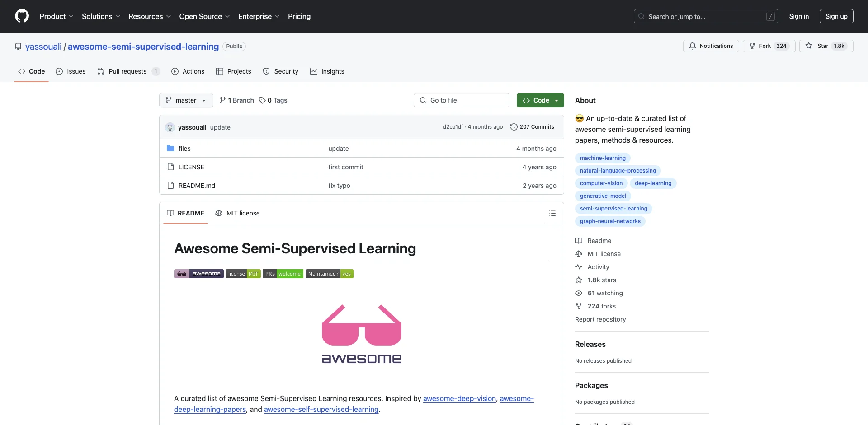
Task: Open the Pull requests tab
Action: tap(128, 71)
